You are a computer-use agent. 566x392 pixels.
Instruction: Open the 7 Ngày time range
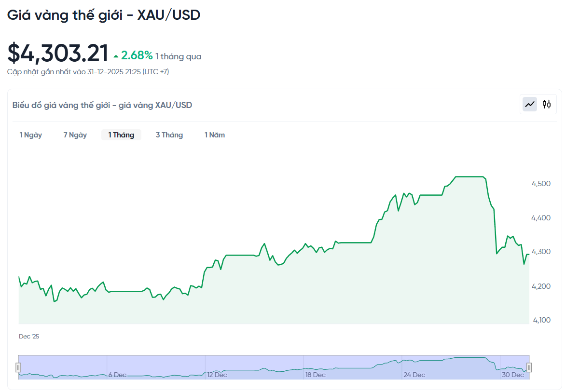pyautogui.click(x=75, y=135)
